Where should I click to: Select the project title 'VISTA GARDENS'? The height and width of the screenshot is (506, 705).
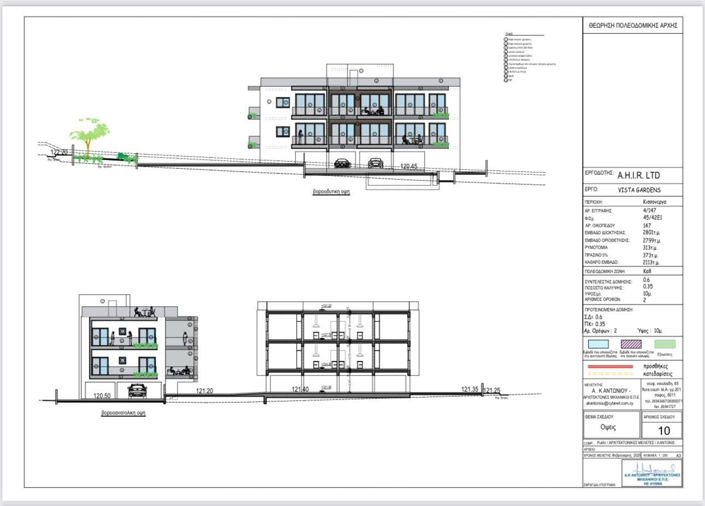639,190
